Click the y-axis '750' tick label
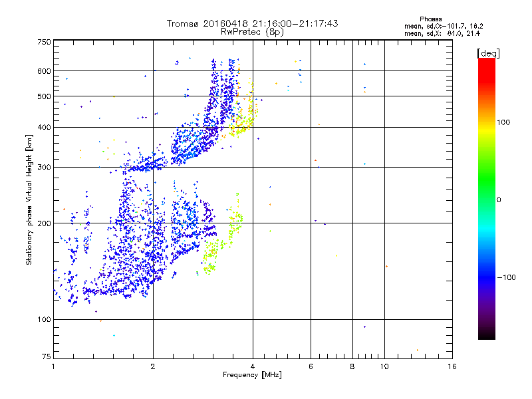 (44, 42)
